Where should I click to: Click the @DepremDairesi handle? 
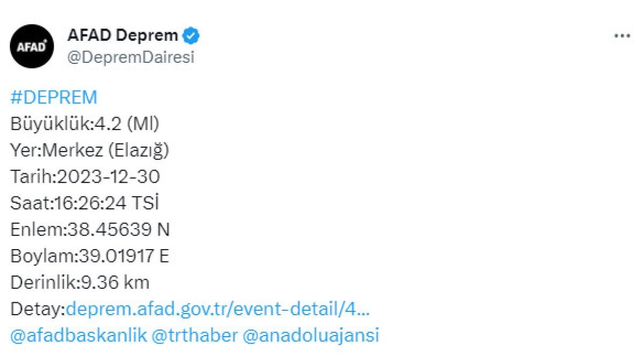point(130,57)
